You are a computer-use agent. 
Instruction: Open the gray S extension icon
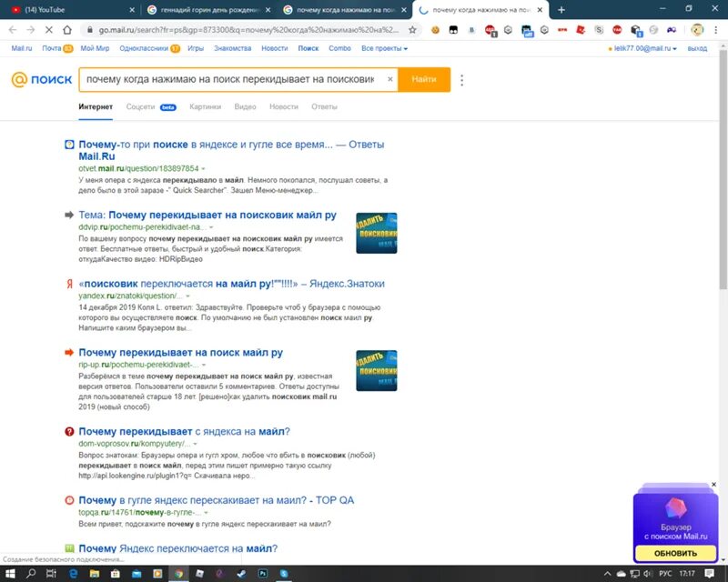(x=599, y=30)
